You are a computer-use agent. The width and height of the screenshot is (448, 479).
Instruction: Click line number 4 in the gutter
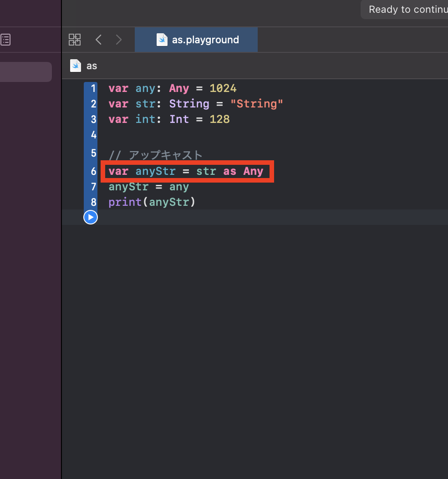tap(93, 135)
